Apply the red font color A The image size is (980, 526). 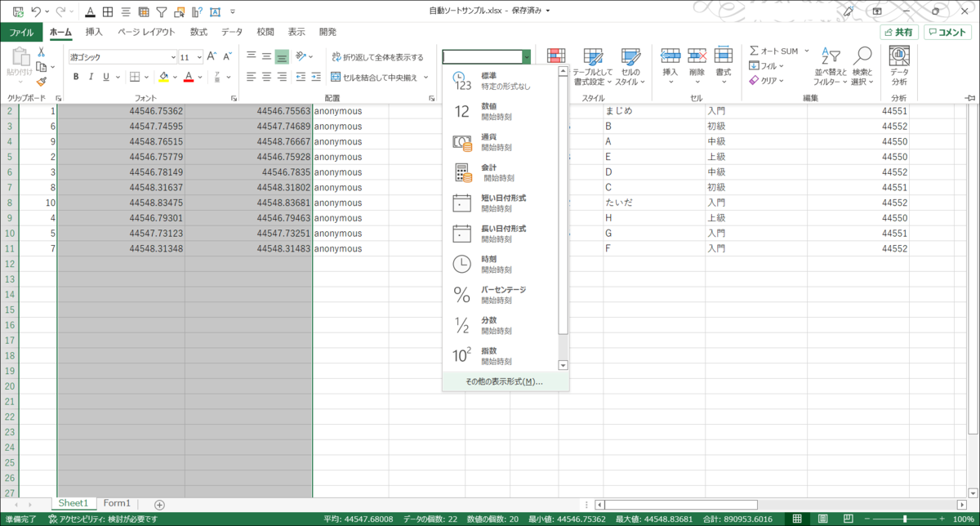click(x=189, y=78)
